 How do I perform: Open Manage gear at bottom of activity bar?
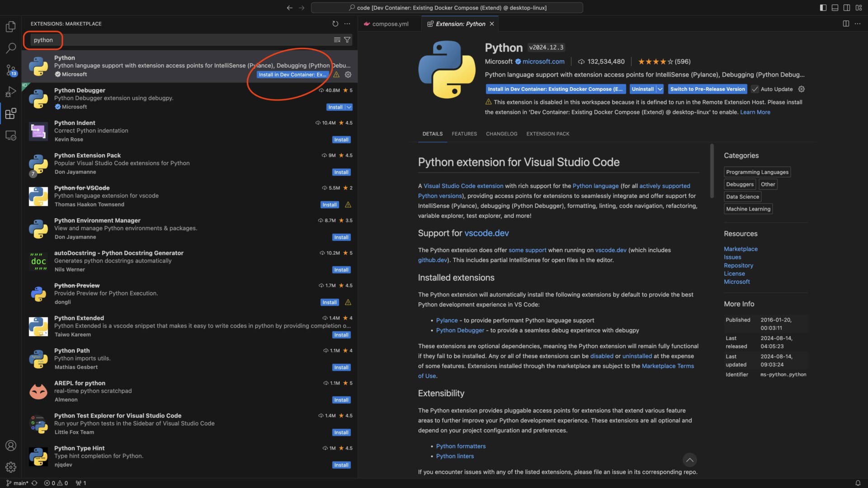(11, 467)
